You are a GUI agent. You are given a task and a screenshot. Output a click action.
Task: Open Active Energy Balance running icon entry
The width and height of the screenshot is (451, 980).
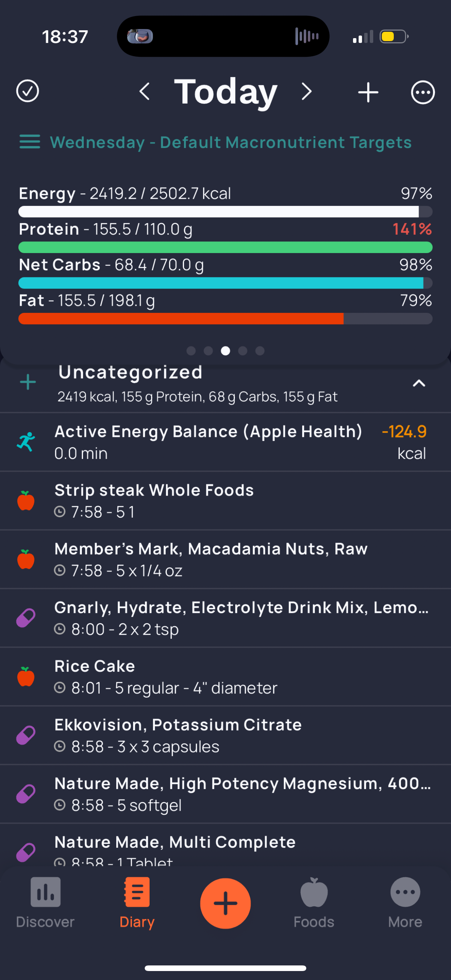(225, 442)
